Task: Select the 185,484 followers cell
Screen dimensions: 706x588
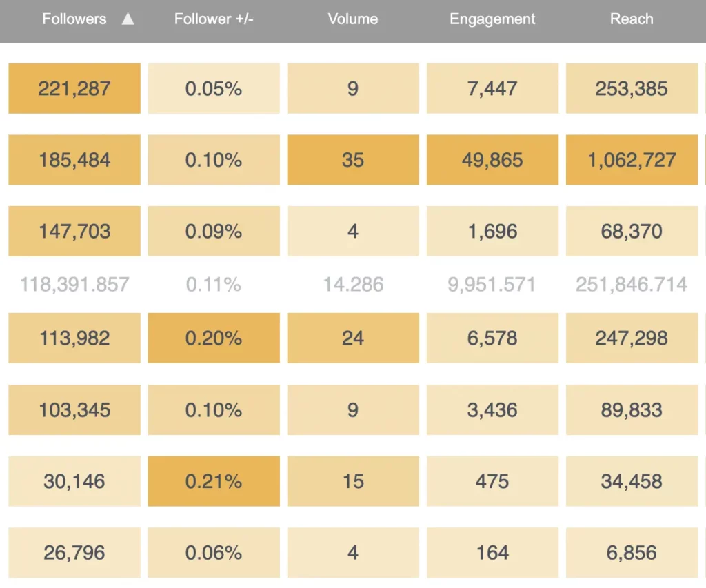Action: [x=74, y=160]
